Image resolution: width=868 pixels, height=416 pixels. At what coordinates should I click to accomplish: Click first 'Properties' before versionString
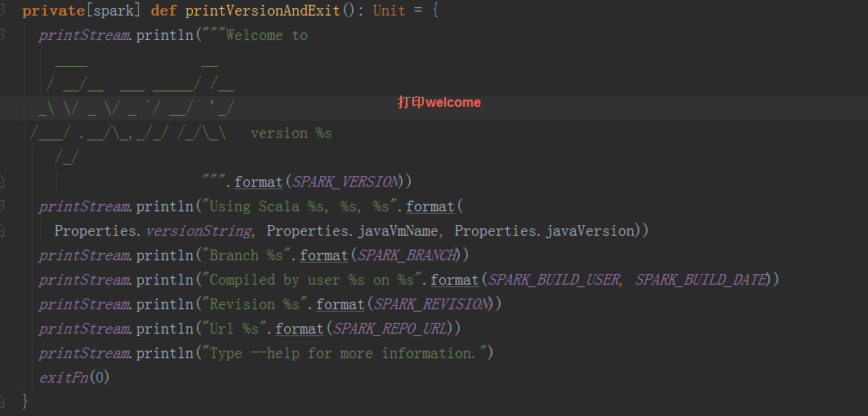[x=95, y=231]
